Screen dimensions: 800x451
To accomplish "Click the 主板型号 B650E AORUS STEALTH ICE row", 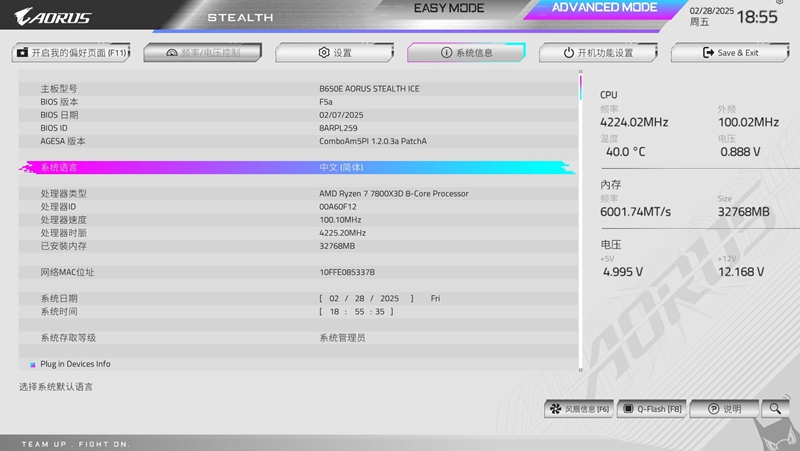I will [x=298, y=89].
